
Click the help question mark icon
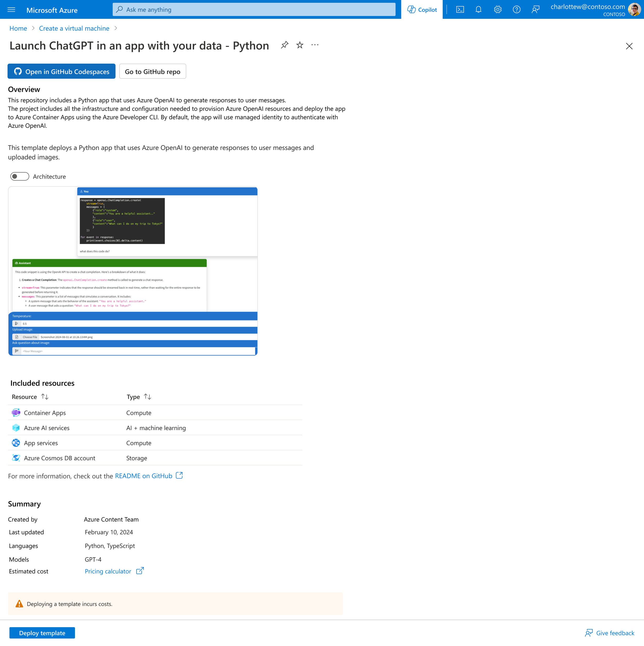(x=516, y=10)
